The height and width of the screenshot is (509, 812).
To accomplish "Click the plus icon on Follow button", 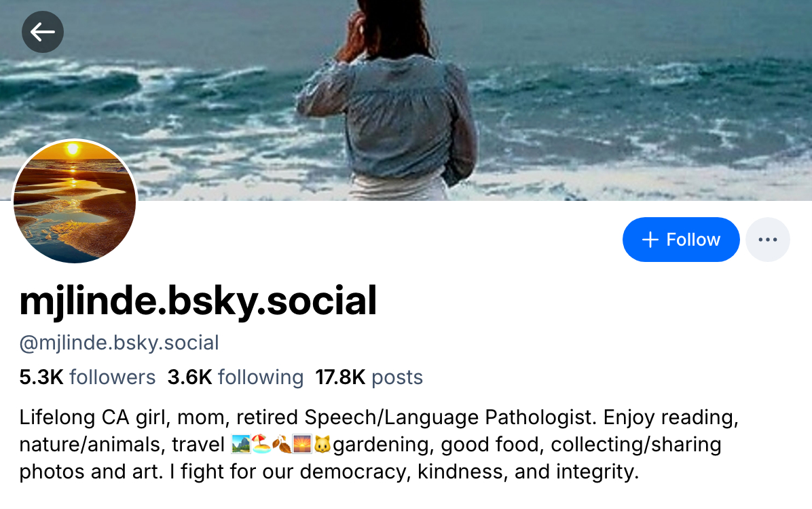I will (650, 240).
